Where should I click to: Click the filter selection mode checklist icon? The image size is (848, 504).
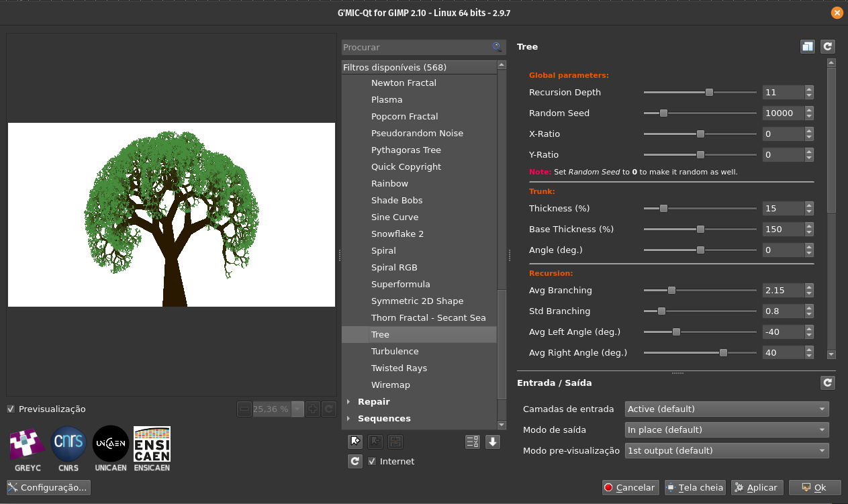(x=473, y=442)
